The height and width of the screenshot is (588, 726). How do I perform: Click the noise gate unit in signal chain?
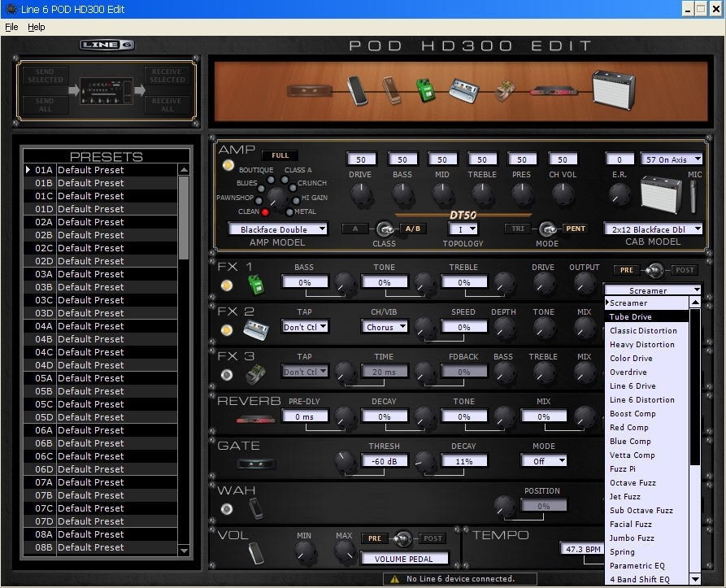(309, 91)
